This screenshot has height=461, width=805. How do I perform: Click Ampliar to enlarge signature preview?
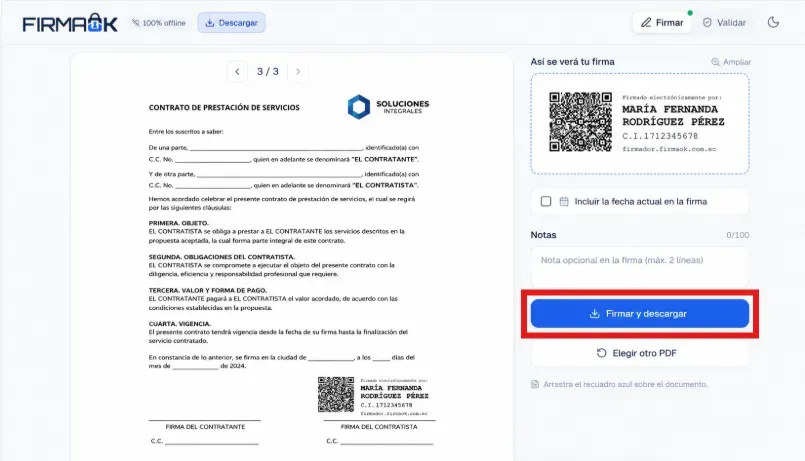[731, 62]
